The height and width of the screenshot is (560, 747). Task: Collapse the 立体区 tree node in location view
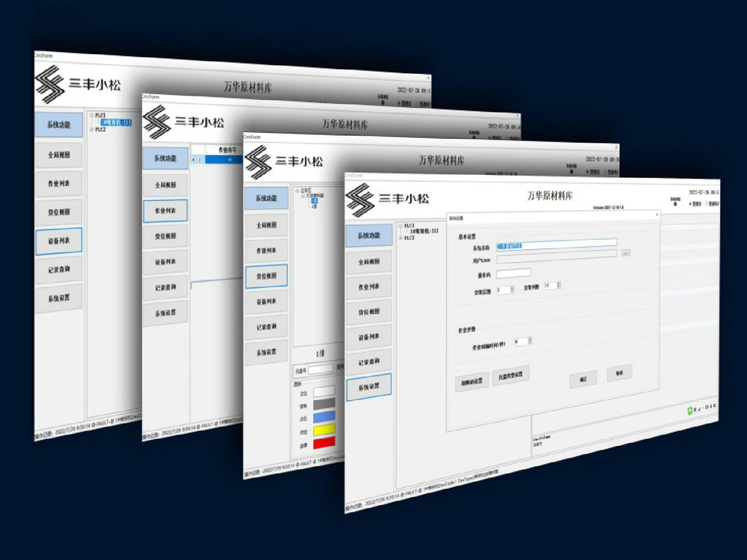pyautogui.click(x=298, y=190)
